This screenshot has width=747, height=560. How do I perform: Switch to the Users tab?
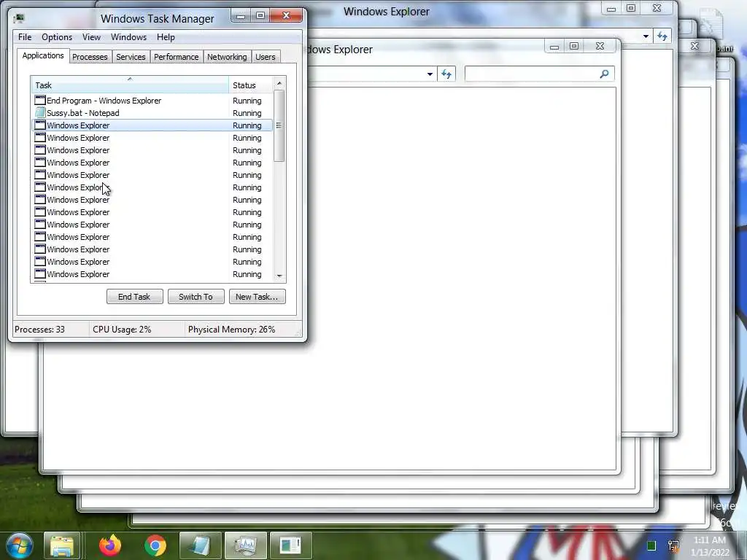point(266,57)
